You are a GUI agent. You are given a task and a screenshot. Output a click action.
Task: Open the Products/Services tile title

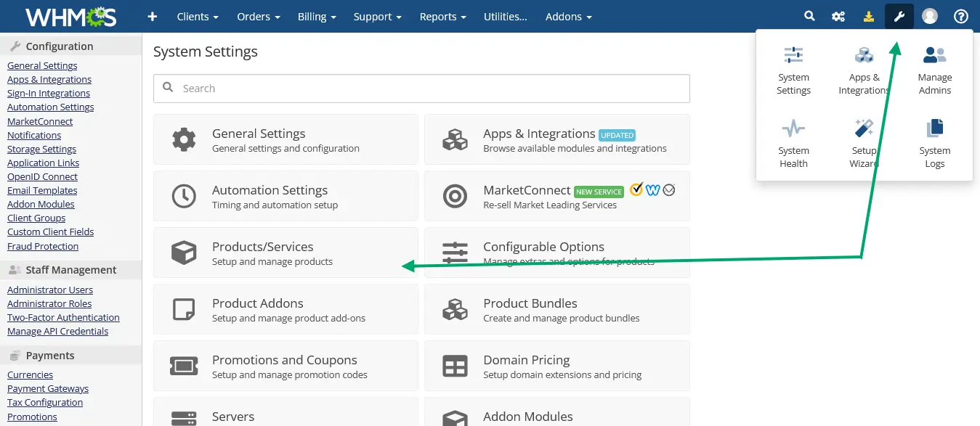pyautogui.click(x=262, y=247)
